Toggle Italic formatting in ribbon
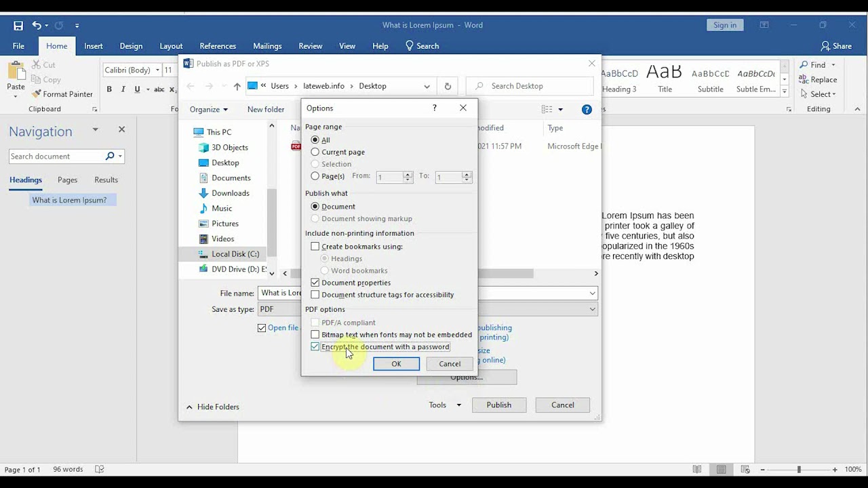 (123, 89)
